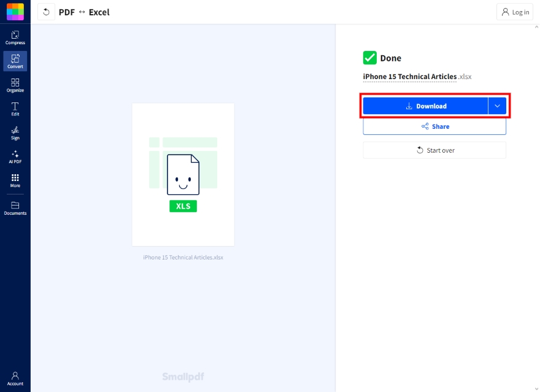The image size is (540, 392).
Task: Select the Organize tool
Action: coord(15,85)
